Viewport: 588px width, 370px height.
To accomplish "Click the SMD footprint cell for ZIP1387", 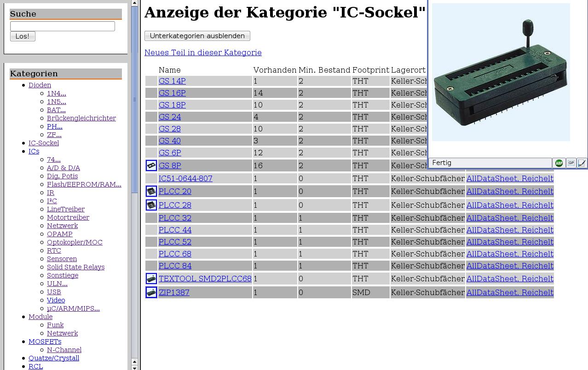I will coord(370,292).
